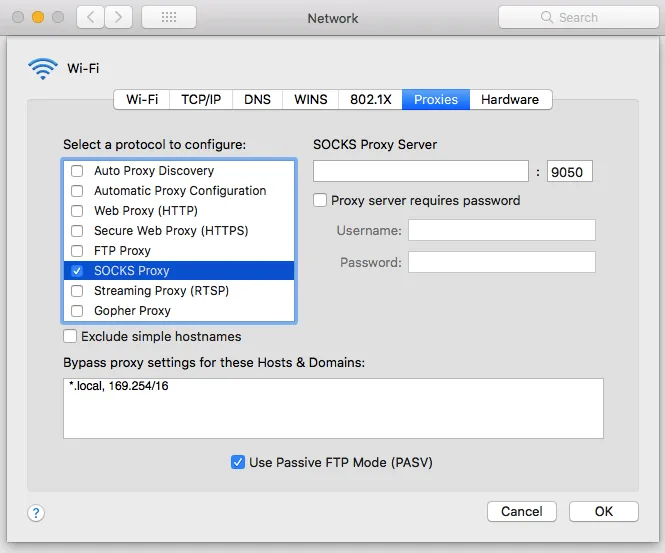Select the SOCKS Proxy row label
Image resolution: width=665 pixels, height=553 pixels.
(x=131, y=271)
